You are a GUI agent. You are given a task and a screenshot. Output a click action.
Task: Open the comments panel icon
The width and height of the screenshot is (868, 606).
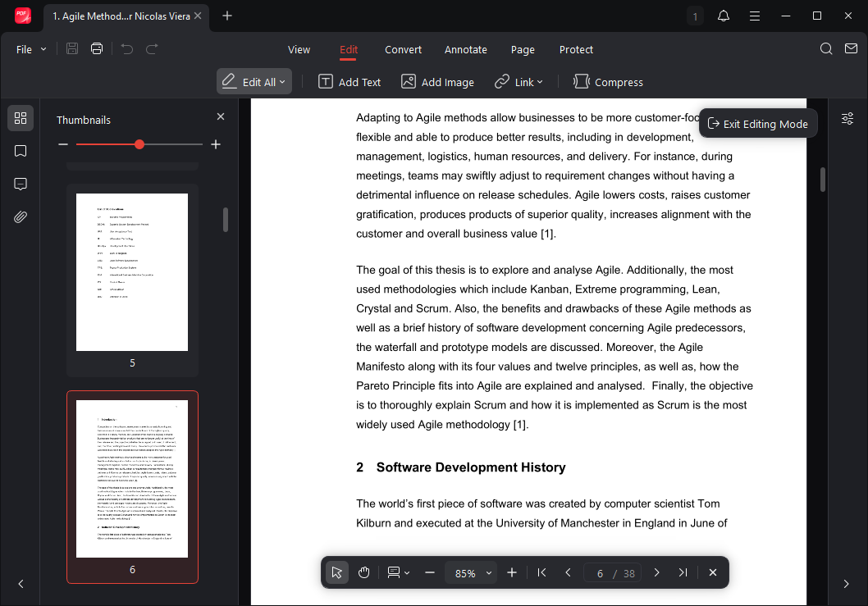(x=21, y=184)
